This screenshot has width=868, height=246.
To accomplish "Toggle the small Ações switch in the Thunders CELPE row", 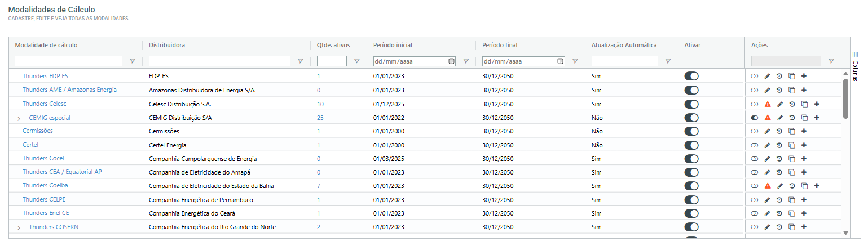I will tap(755, 200).
